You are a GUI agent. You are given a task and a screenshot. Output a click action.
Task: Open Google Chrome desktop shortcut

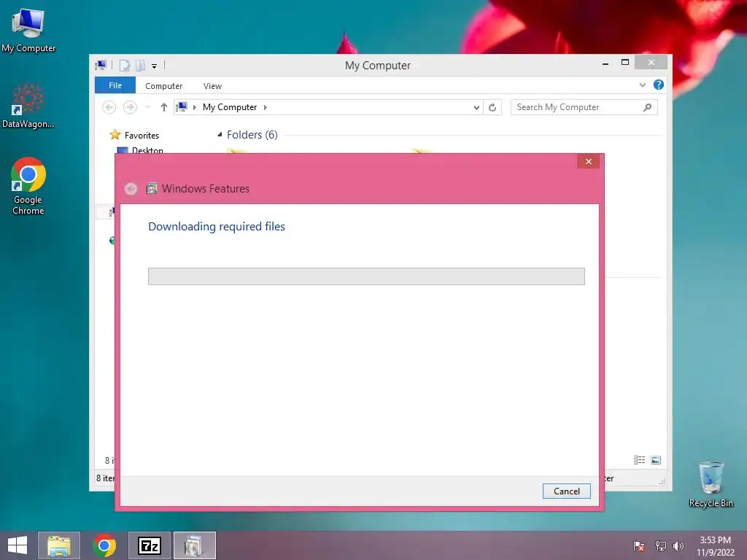pos(28,186)
